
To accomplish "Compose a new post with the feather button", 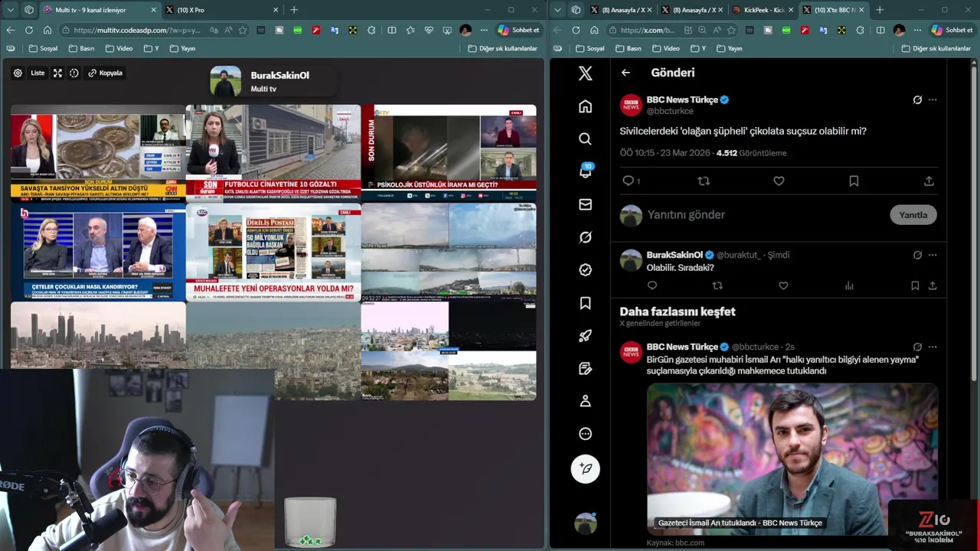I will [586, 468].
